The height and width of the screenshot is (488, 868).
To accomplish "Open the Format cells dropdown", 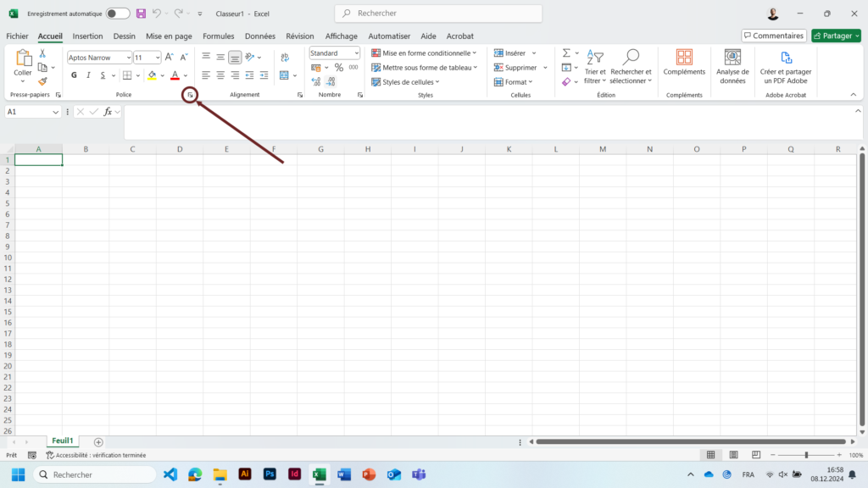I will tap(513, 82).
